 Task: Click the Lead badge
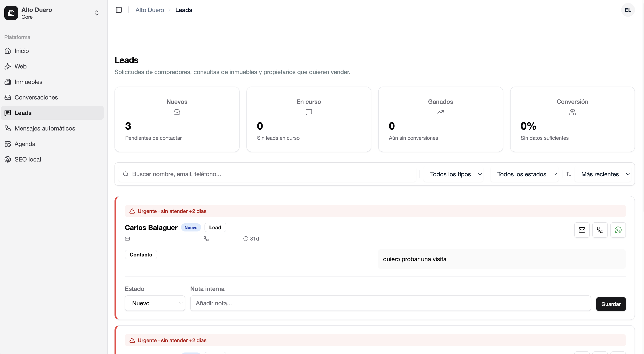pos(215,227)
